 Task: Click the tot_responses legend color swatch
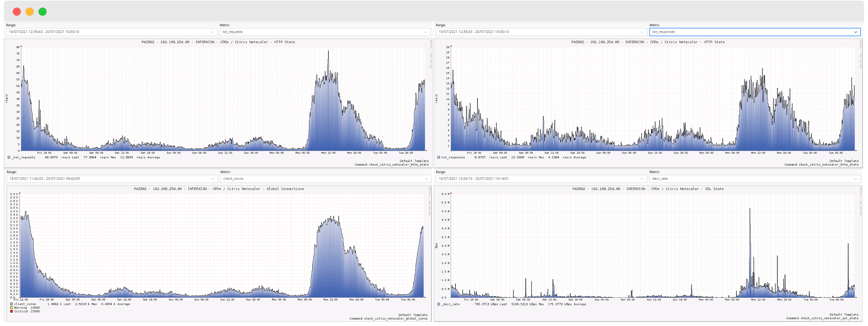[x=439, y=158]
